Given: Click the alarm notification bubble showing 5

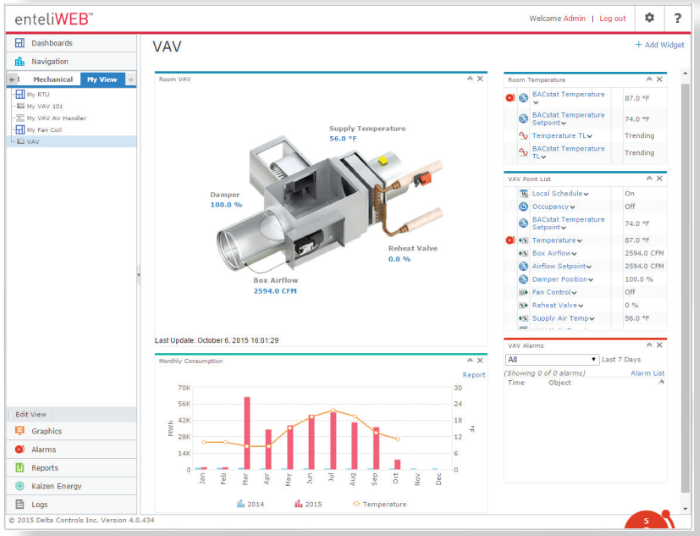Looking at the screenshot, I should coord(647,520).
